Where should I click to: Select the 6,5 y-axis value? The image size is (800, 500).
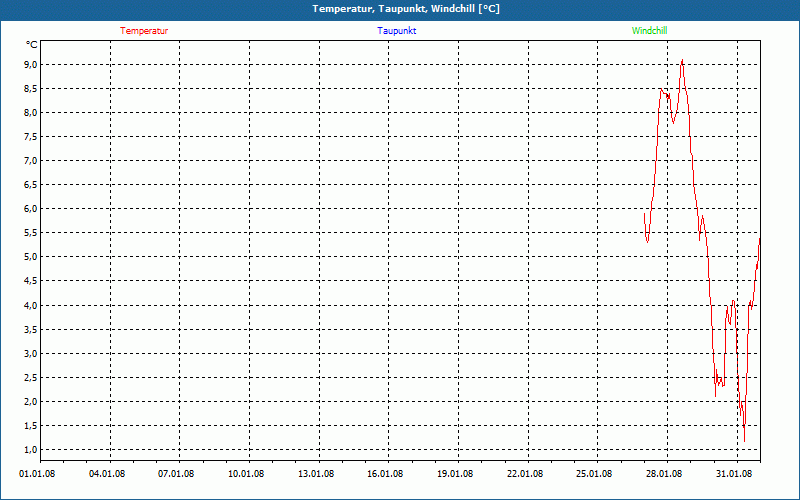tap(31, 184)
